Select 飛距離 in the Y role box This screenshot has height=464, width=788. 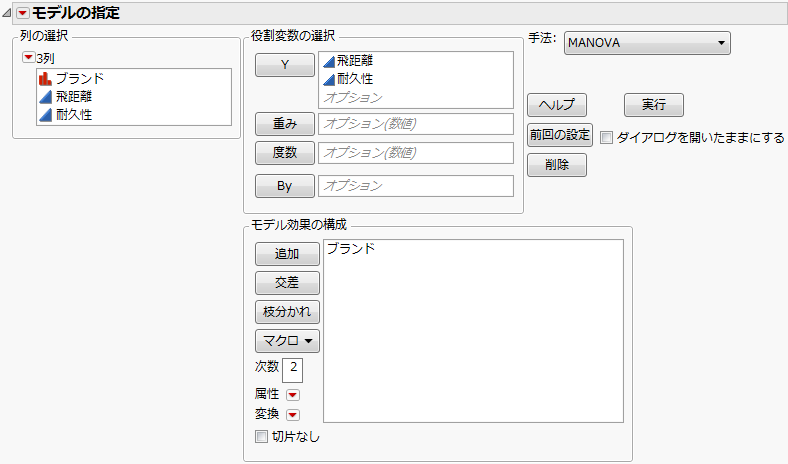pyautogui.click(x=355, y=62)
